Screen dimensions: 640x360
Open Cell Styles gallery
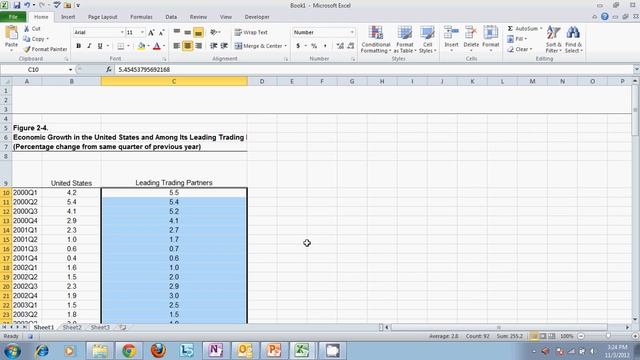[427, 39]
